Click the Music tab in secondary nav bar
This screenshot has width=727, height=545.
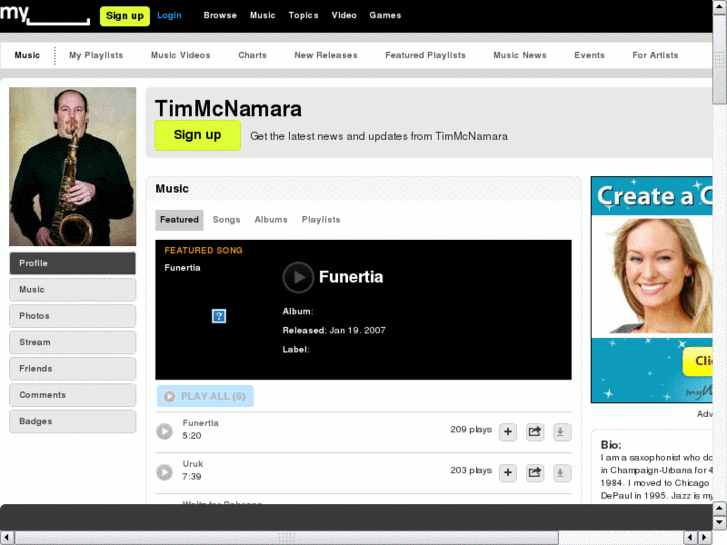[27, 55]
